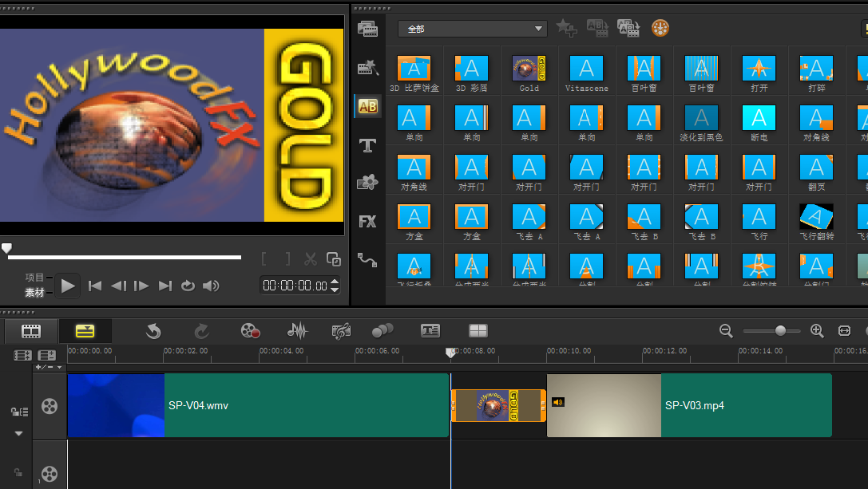Select the 3D 比萨饼盒 transition
The image size is (868, 489).
pos(414,73)
